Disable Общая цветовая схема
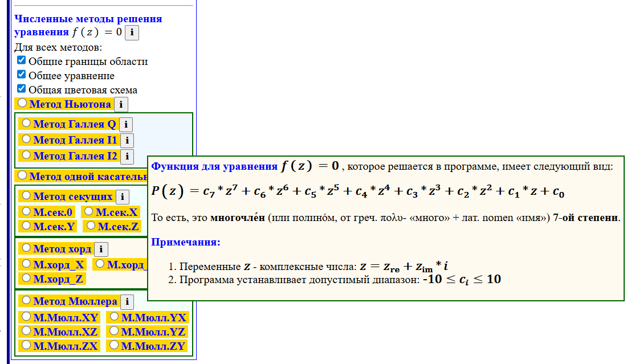This screenshot has height=364, width=631. point(21,88)
